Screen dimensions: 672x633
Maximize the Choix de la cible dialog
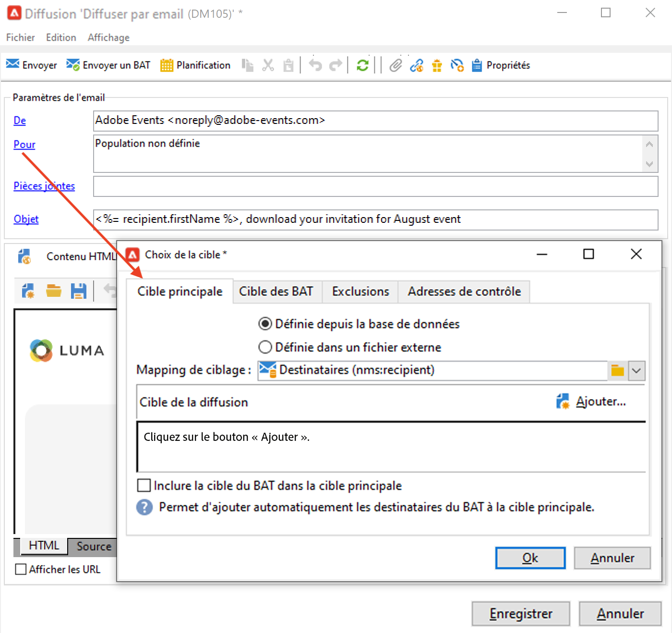(x=588, y=254)
